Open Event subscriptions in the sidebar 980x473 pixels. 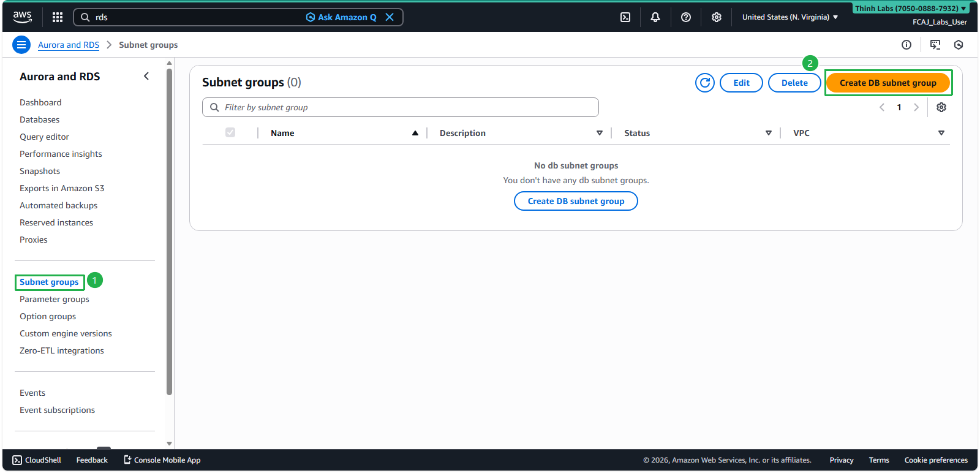(x=57, y=410)
